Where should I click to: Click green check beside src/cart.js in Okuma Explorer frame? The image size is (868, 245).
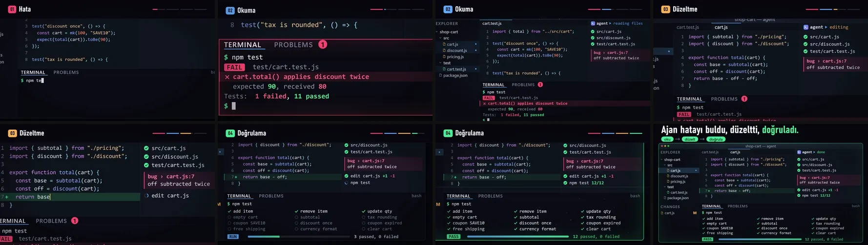593,32
